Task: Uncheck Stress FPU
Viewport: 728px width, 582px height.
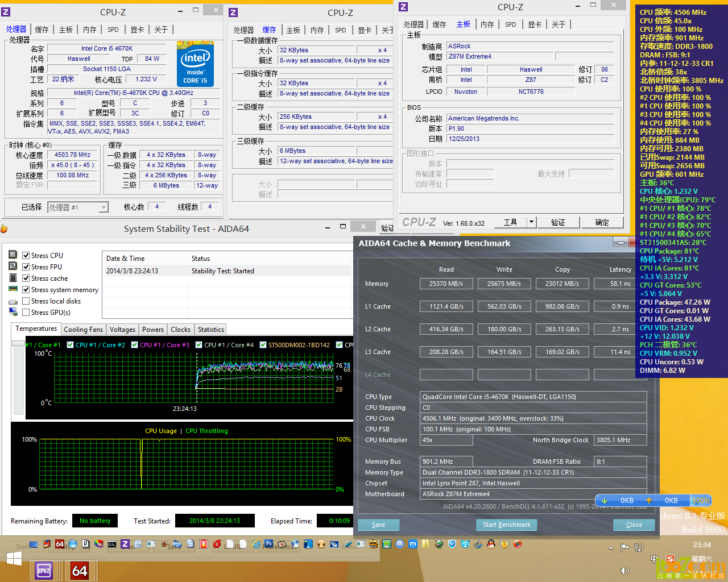Action: point(26,267)
